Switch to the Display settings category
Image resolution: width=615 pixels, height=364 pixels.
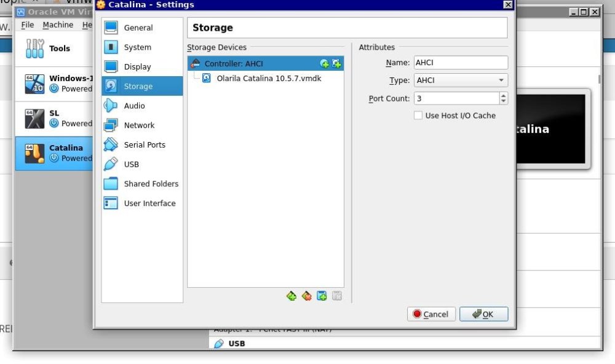pyautogui.click(x=142, y=66)
